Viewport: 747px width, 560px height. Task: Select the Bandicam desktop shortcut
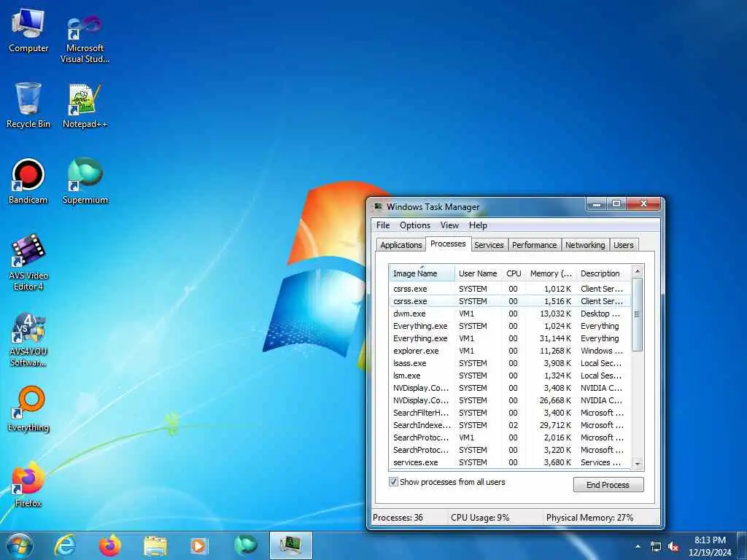pos(28,182)
